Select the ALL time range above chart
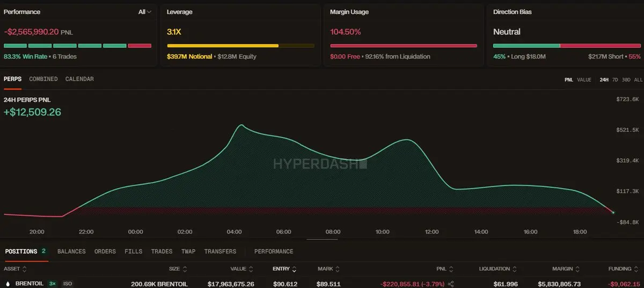 [638, 80]
